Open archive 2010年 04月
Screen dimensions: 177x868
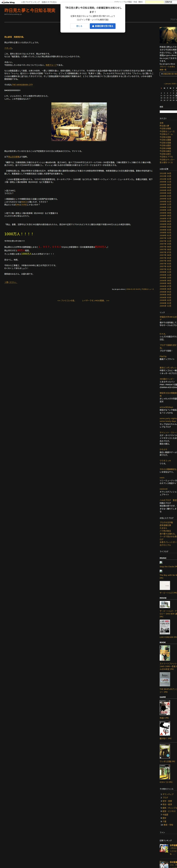[x=165, y=174]
